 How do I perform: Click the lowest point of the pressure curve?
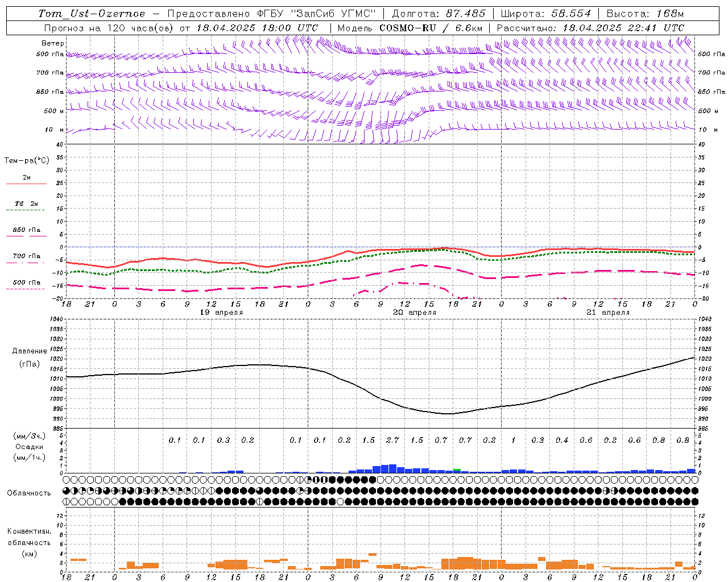[x=449, y=414]
